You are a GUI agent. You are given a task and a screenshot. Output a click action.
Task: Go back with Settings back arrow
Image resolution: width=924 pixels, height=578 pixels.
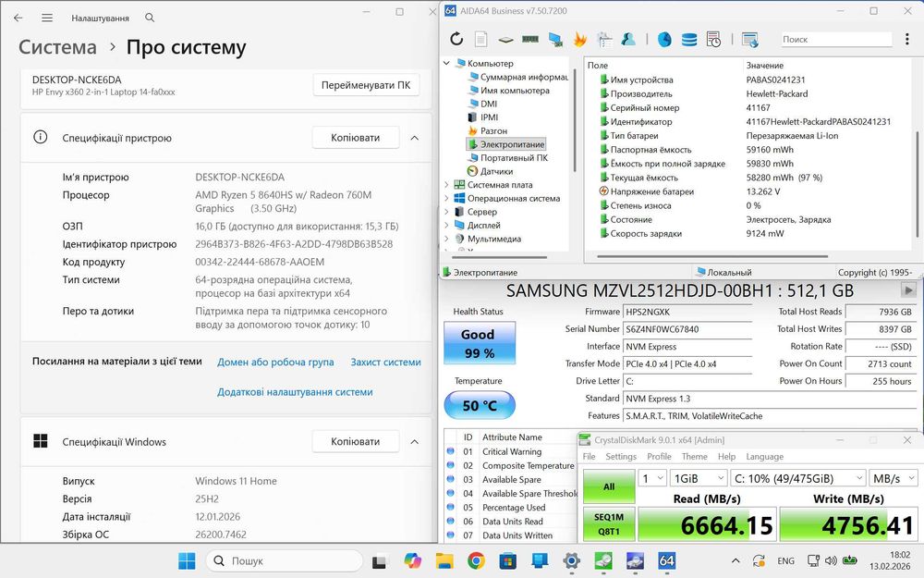(x=18, y=18)
